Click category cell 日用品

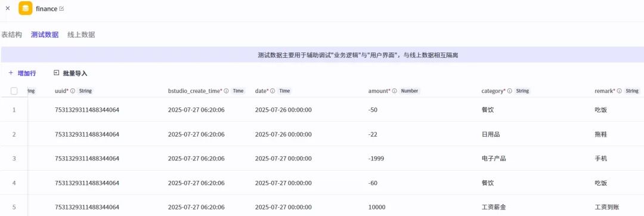(x=491, y=134)
